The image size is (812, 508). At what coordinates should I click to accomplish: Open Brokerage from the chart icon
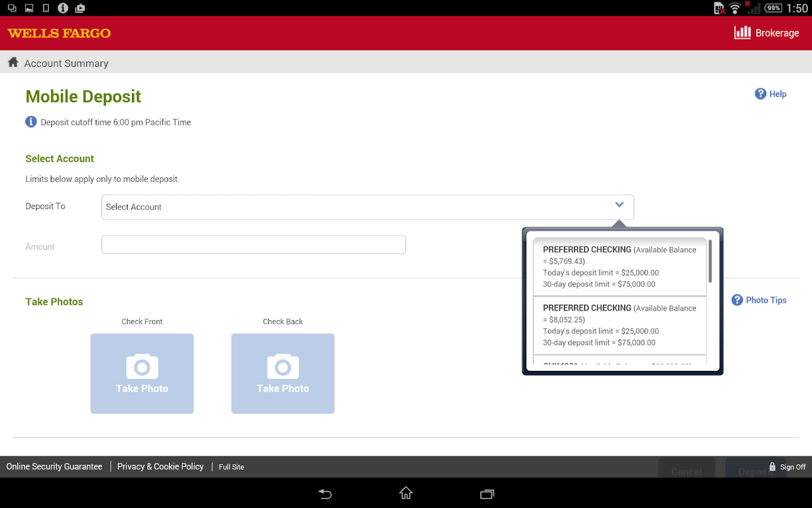click(x=742, y=33)
